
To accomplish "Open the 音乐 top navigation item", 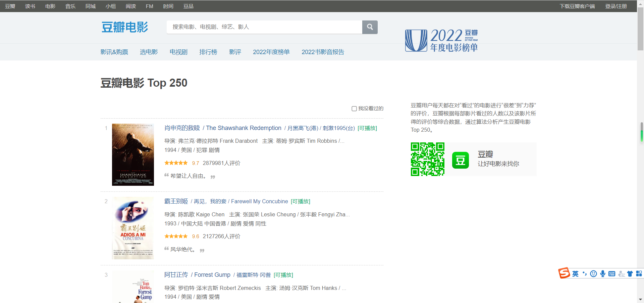I will 70,6.
